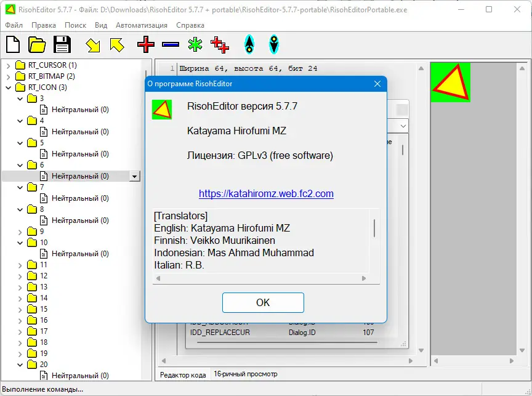
Task: Select Нейтральный (0) under folder 8
Action: [80, 220]
